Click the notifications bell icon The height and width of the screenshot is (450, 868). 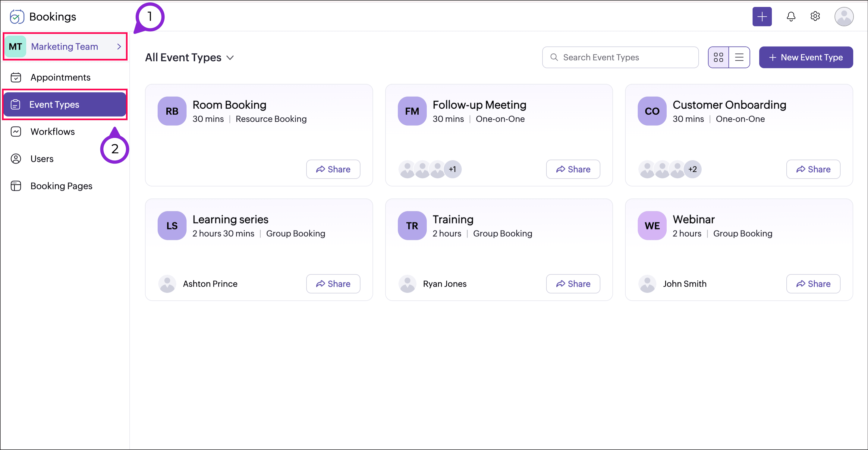[791, 17]
